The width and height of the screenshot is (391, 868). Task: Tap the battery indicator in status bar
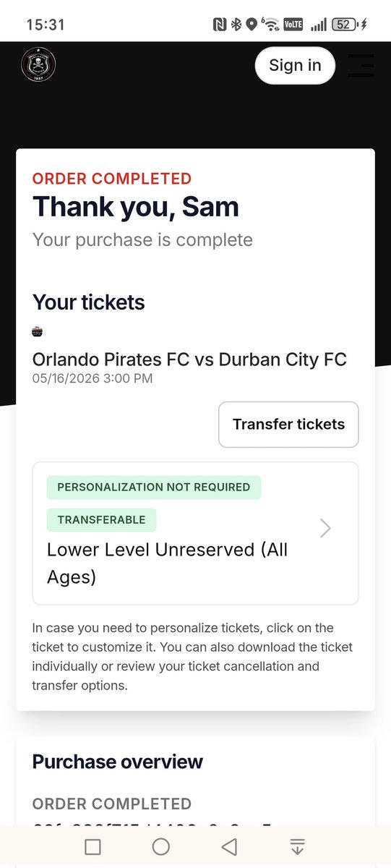(x=345, y=25)
